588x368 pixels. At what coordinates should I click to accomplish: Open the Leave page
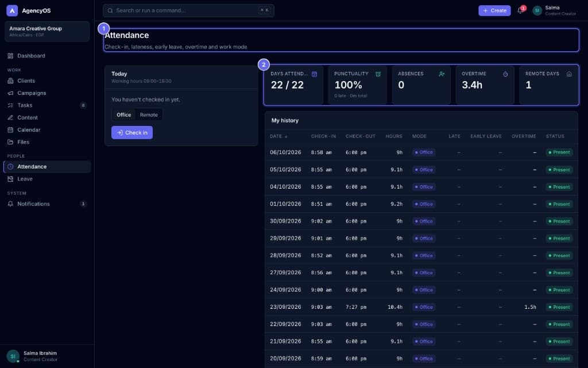pos(47,179)
